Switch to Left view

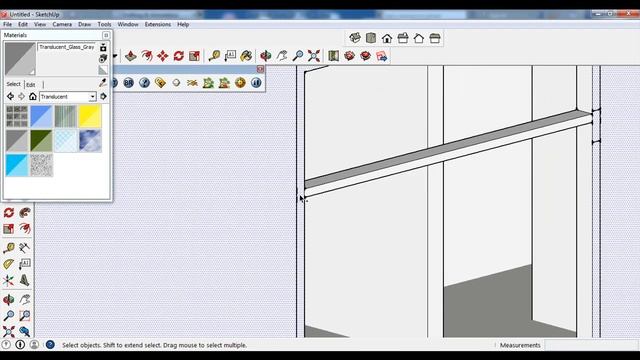click(435, 38)
